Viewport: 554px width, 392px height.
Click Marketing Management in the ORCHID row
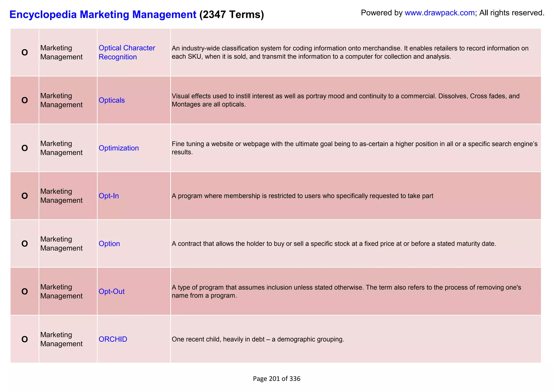coord(61,339)
